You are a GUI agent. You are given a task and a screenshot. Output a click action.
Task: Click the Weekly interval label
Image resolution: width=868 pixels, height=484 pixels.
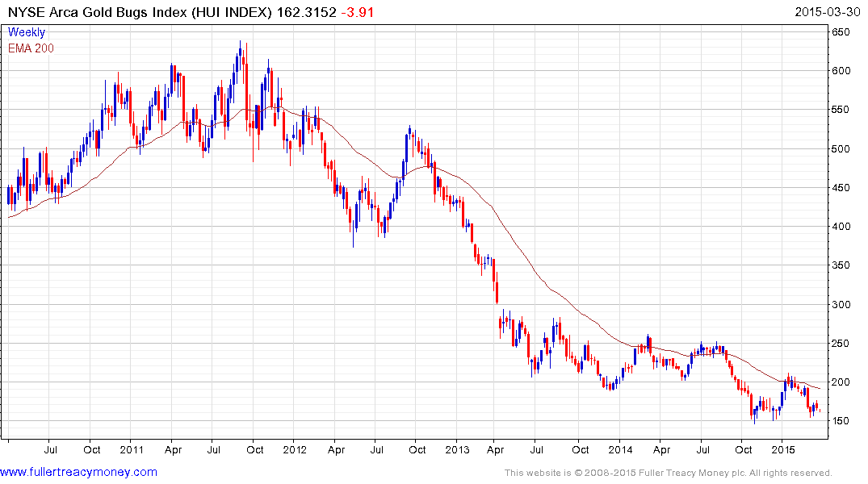(x=26, y=32)
